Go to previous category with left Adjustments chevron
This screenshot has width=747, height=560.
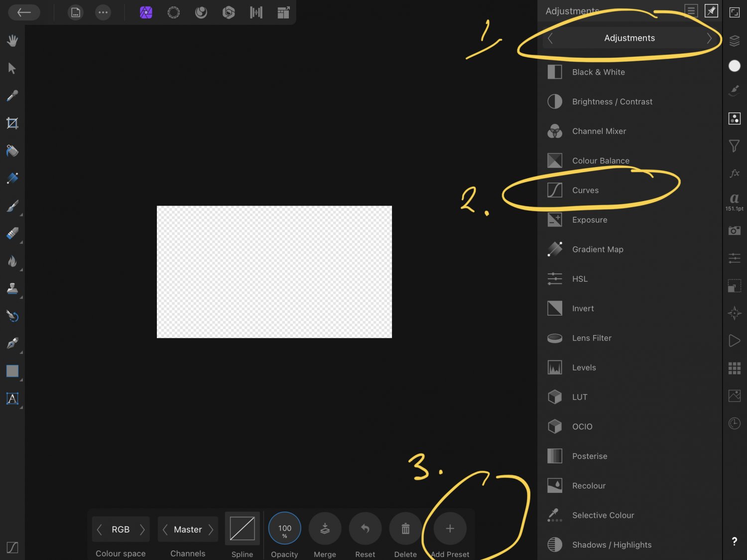click(x=550, y=38)
